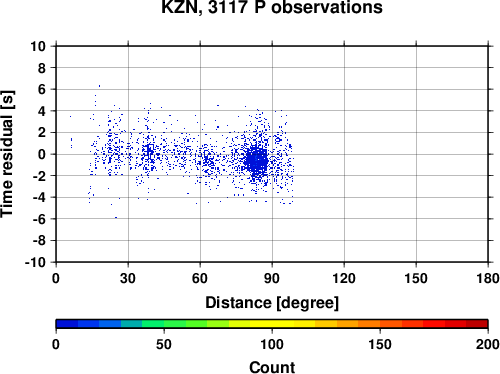
Task: Click the plot title 'KZN, 3117 P observations'
Action: [272, 7]
